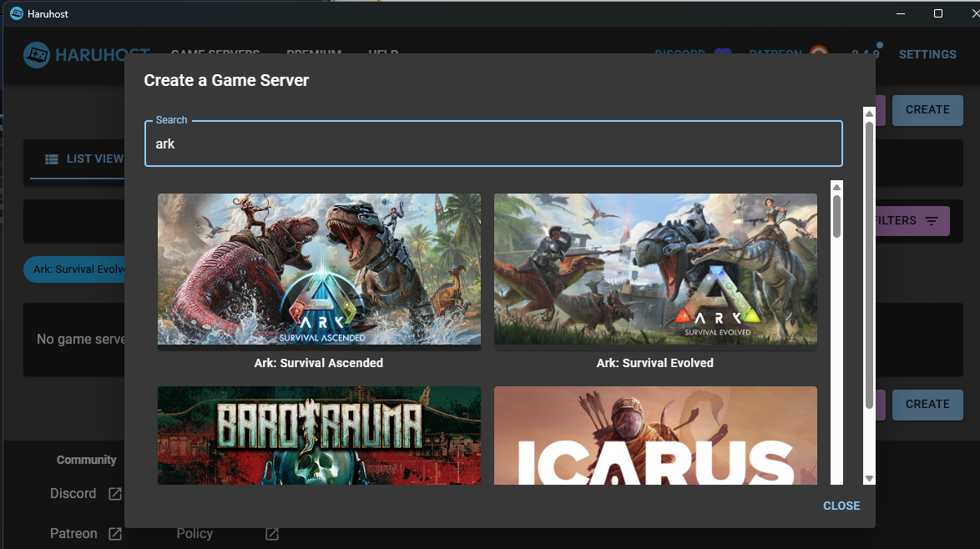The height and width of the screenshot is (549, 980).
Task: Click the filter lines icon
Action: [x=932, y=221]
